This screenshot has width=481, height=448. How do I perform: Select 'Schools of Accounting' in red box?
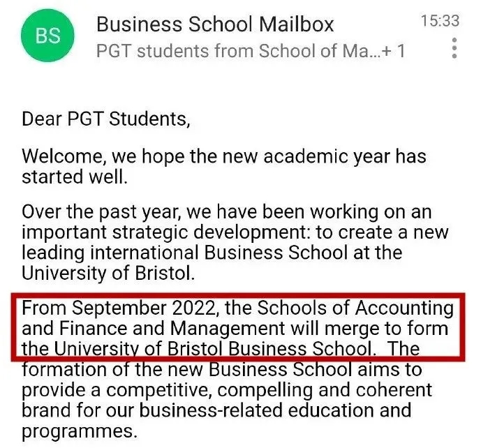coord(355,308)
